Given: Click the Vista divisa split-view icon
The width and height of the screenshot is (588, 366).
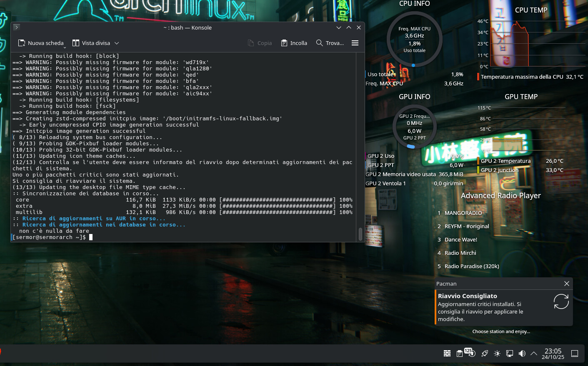Looking at the screenshot, I should (x=76, y=43).
